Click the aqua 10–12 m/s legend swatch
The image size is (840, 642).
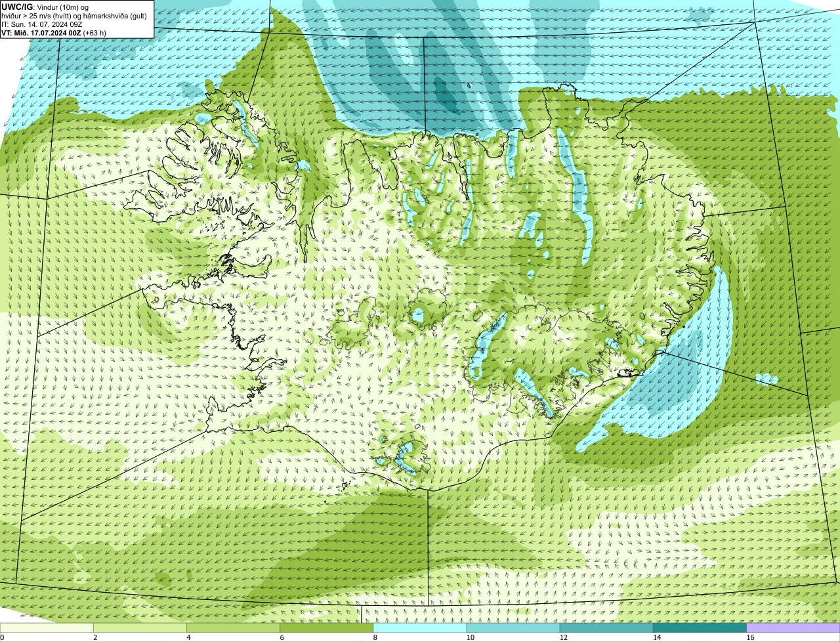pyautogui.click(x=514, y=628)
